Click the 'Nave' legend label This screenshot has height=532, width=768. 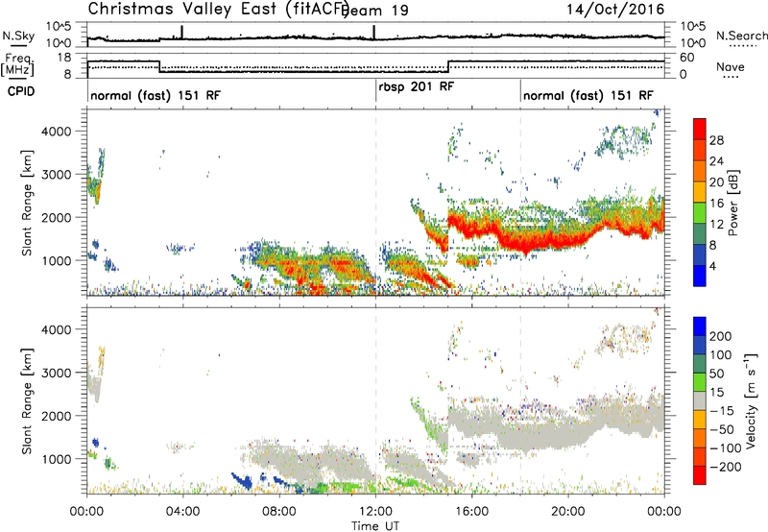click(731, 66)
